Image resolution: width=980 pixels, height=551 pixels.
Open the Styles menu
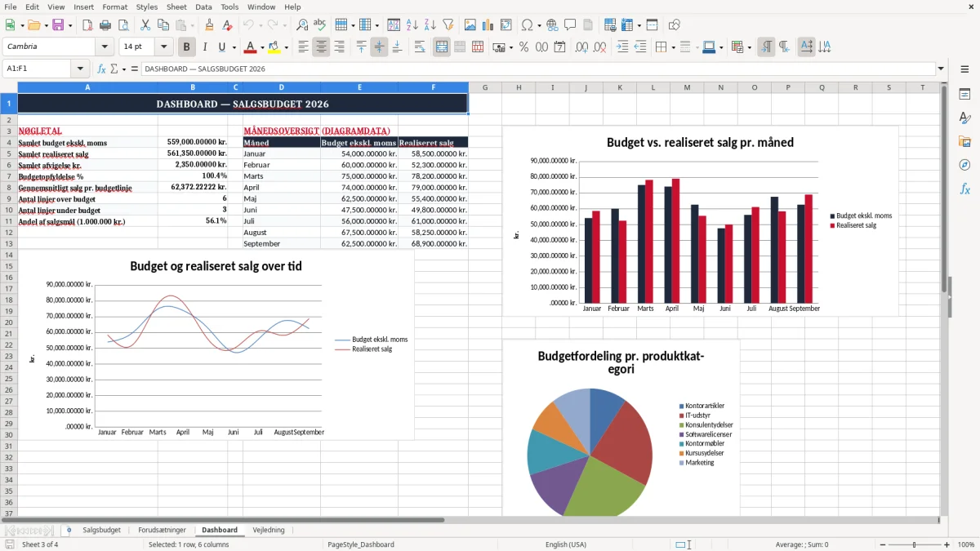[x=147, y=7]
